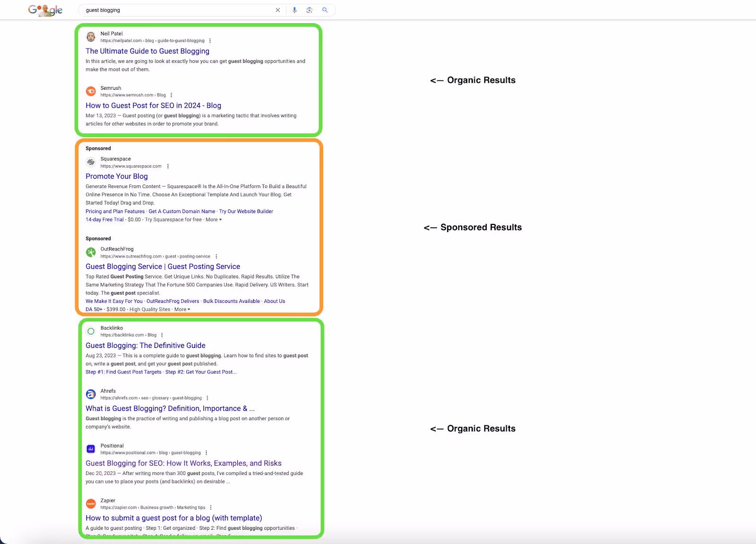Open the three-dot menu for Zapier result

211,508
